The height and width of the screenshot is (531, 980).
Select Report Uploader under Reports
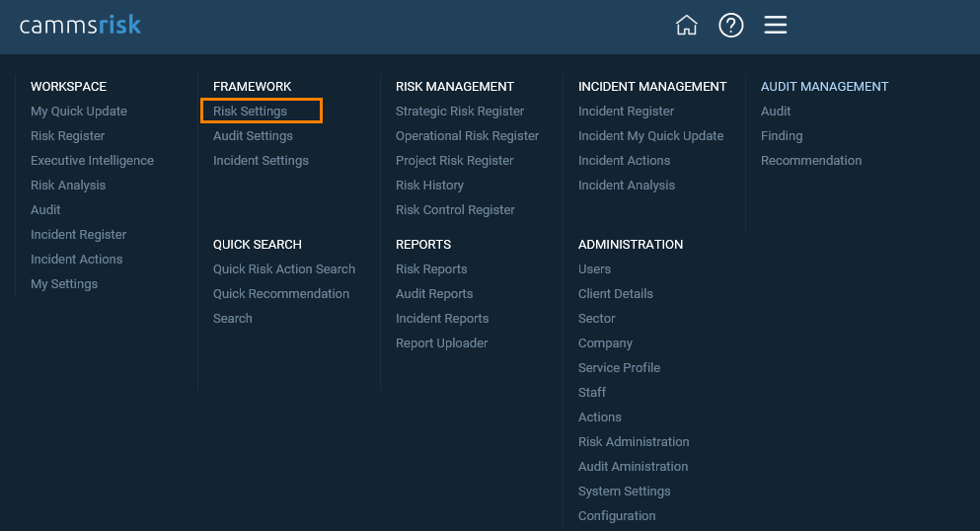(x=441, y=342)
